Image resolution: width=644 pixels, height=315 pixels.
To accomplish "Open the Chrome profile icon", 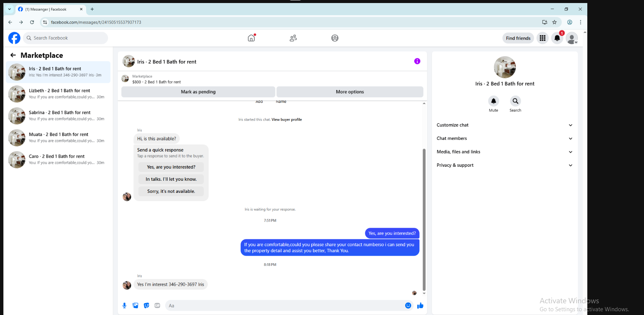I will [x=570, y=22].
